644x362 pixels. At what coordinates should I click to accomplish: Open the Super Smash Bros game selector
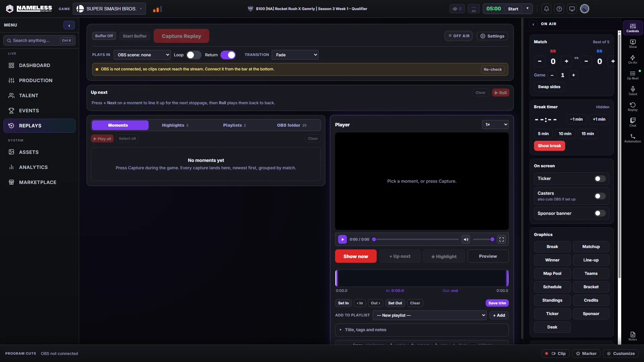(x=109, y=9)
